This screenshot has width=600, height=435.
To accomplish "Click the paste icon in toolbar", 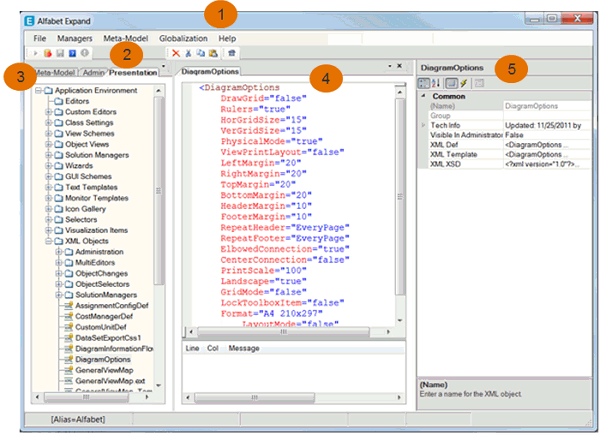I will (212, 52).
